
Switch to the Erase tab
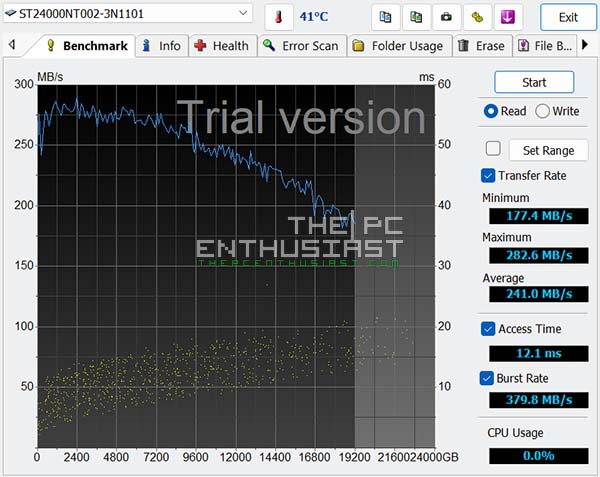[x=482, y=46]
